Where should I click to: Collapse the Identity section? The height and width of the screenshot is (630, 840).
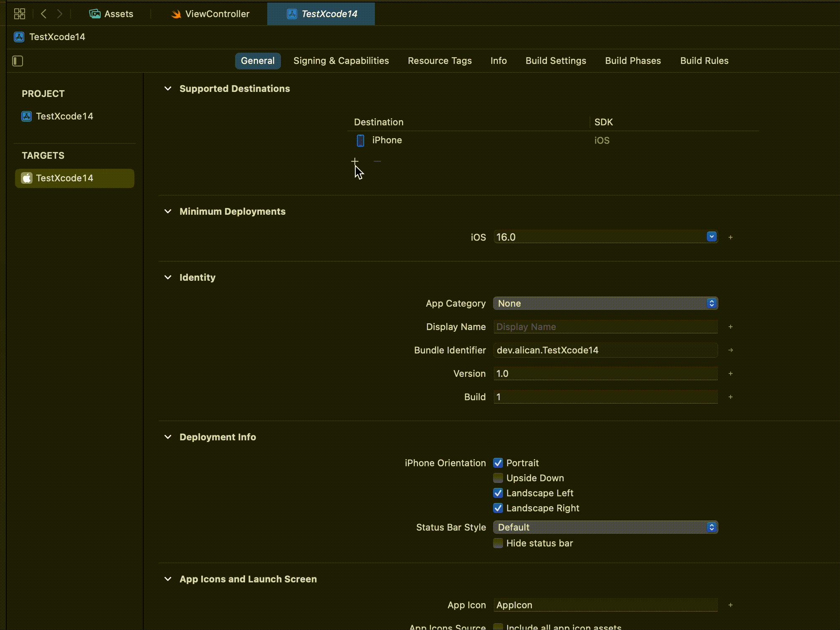coord(168,277)
